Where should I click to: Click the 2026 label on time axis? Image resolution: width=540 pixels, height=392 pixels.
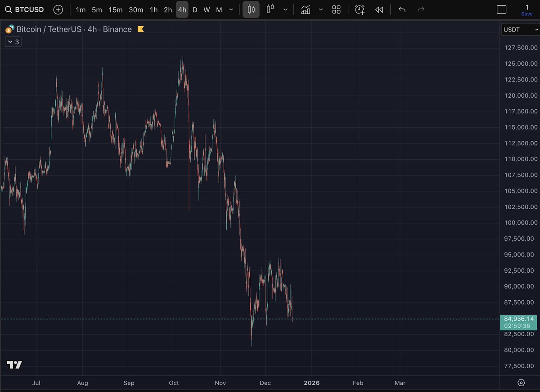click(x=312, y=383)
